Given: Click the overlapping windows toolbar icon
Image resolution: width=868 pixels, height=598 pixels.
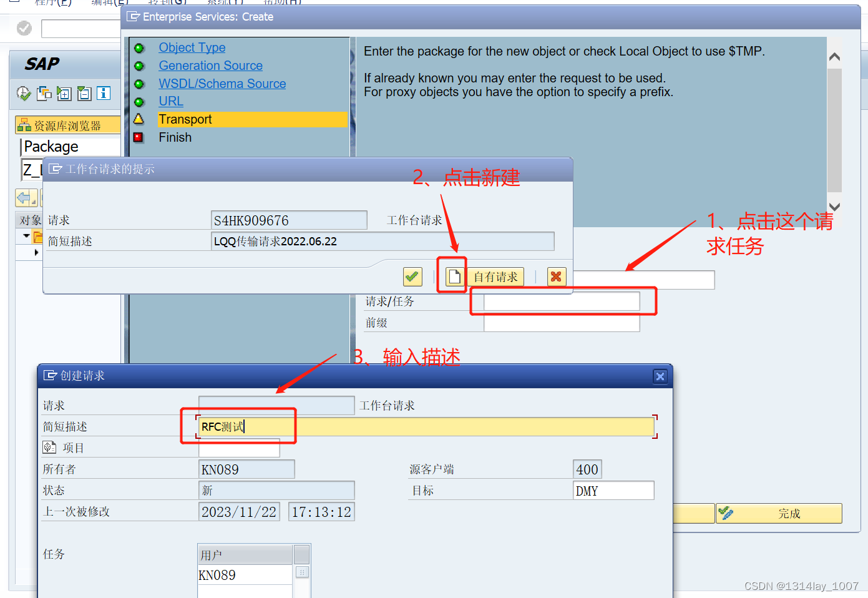Looking at the screenshot, I should click(x=44, y=94).
